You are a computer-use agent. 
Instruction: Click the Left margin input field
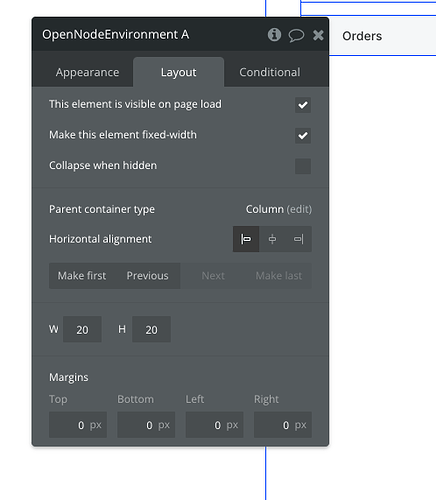tap(214, 425)
